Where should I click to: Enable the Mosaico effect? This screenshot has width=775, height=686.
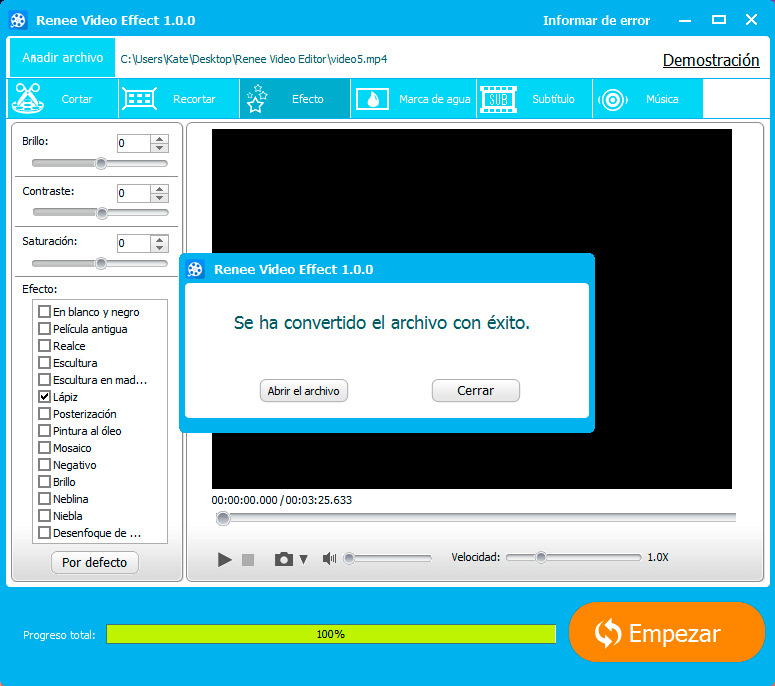pyautogui.click(x=44, y=448)
